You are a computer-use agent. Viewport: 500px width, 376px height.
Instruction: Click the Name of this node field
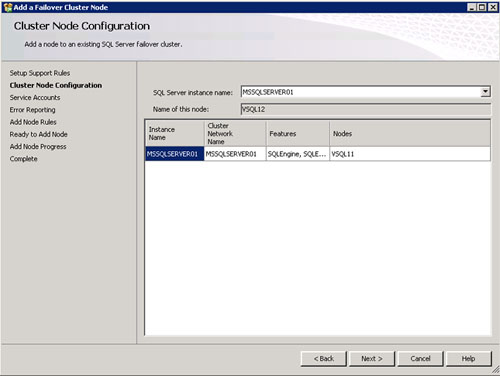(x=365, y=109)
